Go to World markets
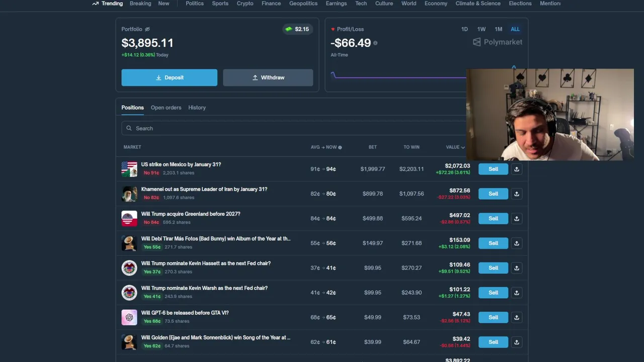Image resolution: width=644 pixels, height=362 pixels. pos(409,4)
